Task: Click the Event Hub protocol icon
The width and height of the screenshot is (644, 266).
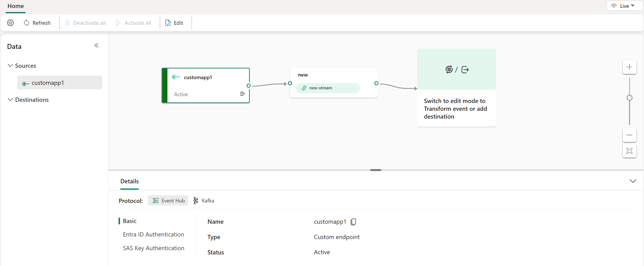Action: 155,200
